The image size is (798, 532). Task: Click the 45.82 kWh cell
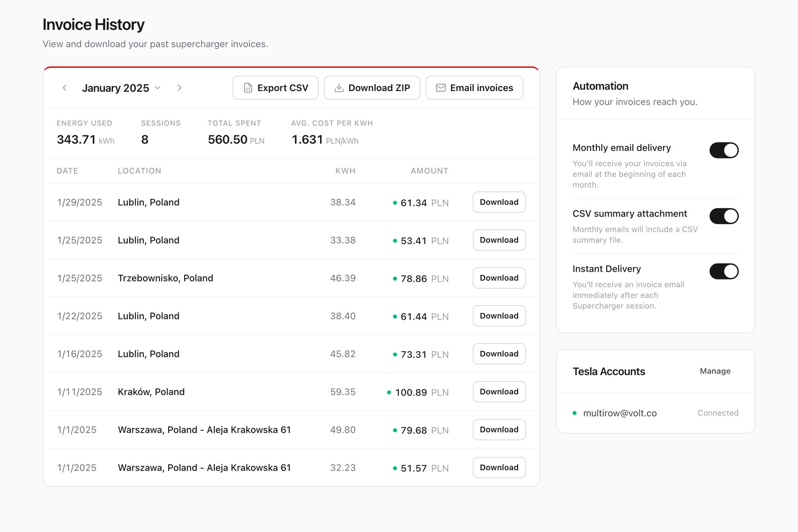(x=343, y=354)
